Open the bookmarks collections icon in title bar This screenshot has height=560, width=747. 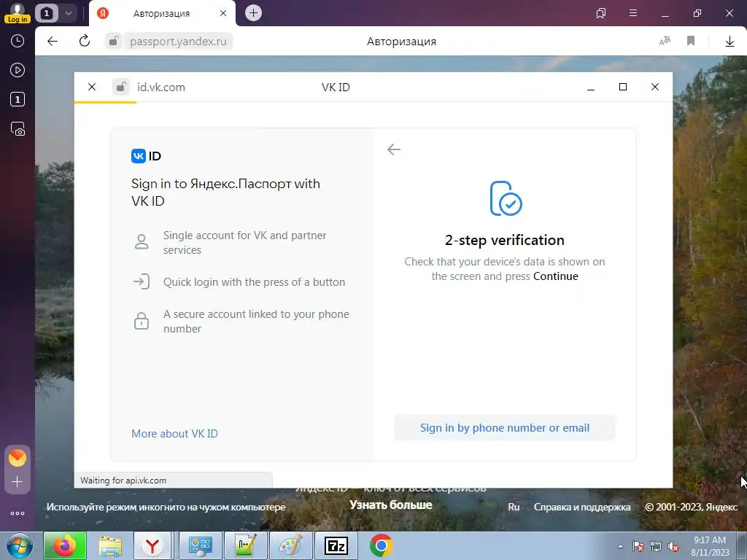[x=601, y=13]
